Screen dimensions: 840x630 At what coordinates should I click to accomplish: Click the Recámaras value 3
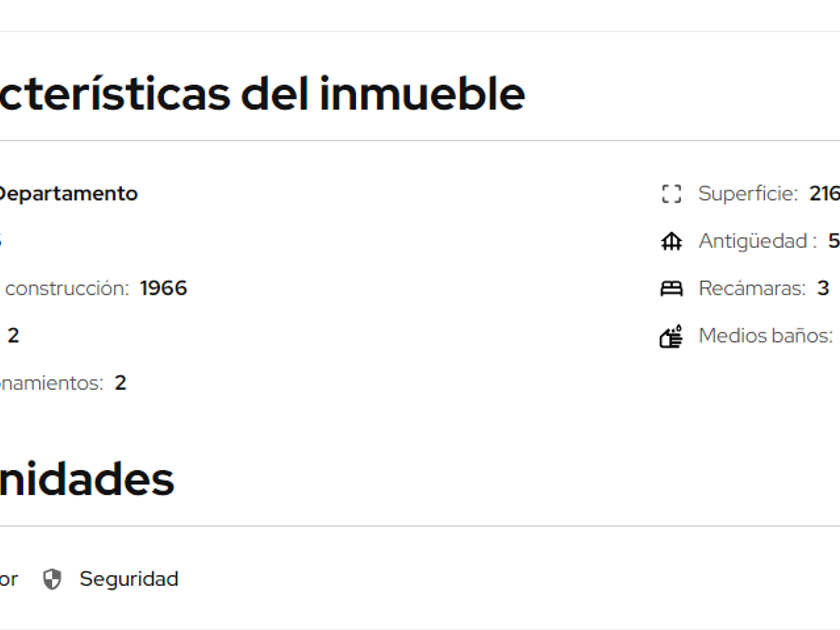[x=823, y=289]
